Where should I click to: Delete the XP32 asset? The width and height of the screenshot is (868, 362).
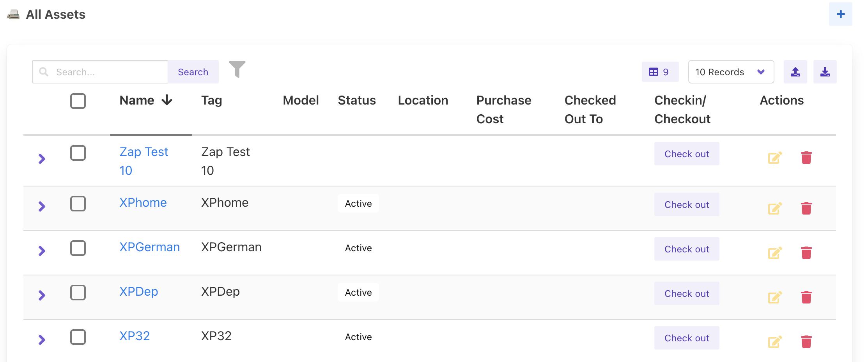[x=806, y=342]
